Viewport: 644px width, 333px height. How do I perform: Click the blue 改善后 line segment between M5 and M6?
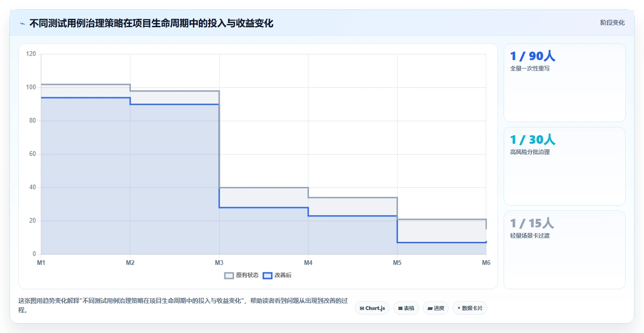click(x=441, y=242)
